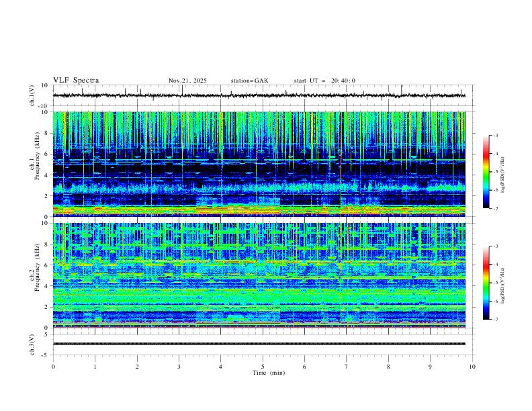This screenshot has width=532, height=411.
Task: Click the ch.1 spectrogram 2 kHz tick label
Action: 47,195
